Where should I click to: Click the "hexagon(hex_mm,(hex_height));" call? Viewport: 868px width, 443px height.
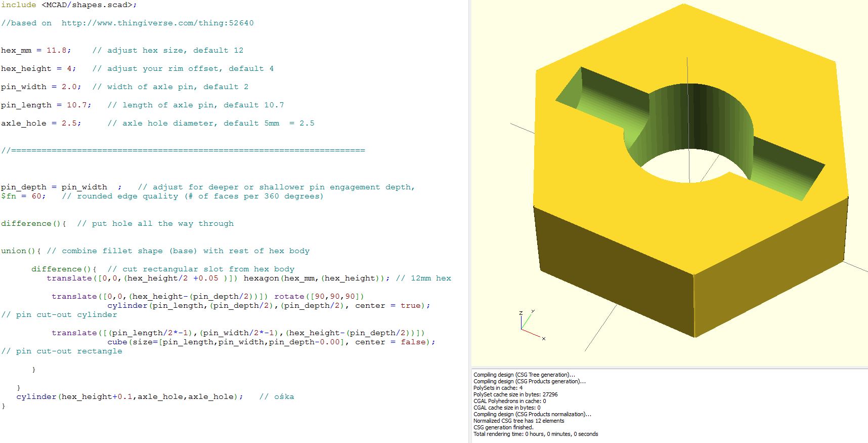(317, 278)
